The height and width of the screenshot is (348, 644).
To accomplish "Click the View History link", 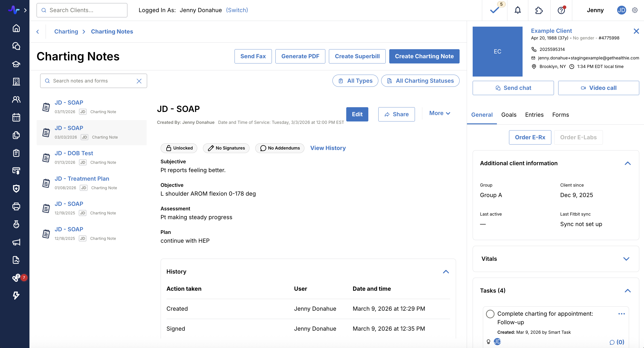I will coord(328,148).
